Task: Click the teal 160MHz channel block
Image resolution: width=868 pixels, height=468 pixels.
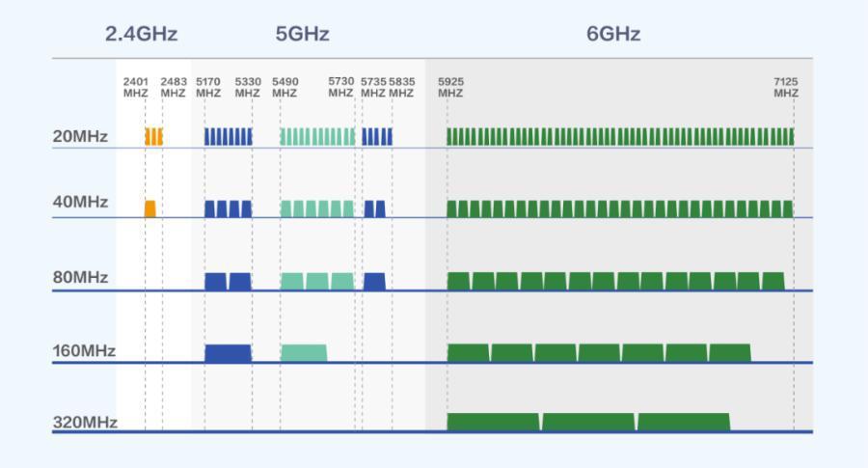Action: click(304, 353)
